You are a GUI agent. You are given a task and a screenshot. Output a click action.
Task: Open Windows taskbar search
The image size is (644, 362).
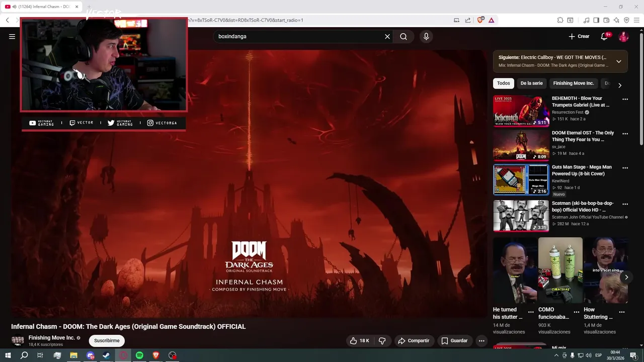point(24,355)
